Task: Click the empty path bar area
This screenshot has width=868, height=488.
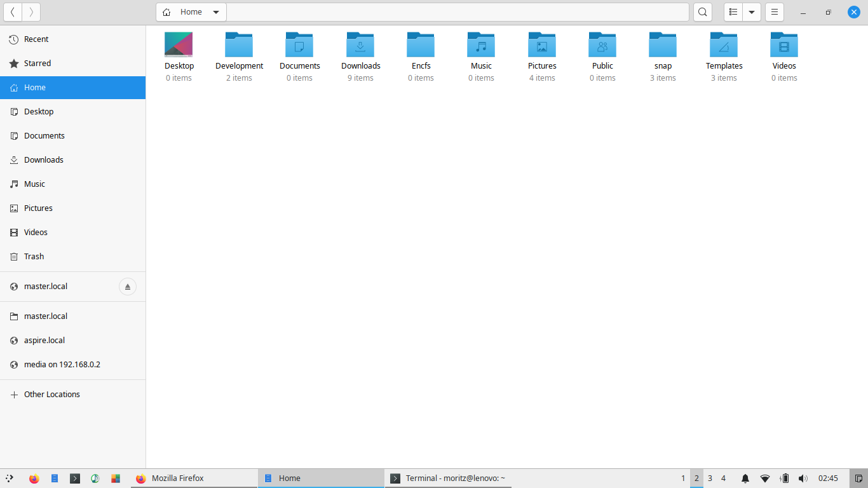Action: 458,12
